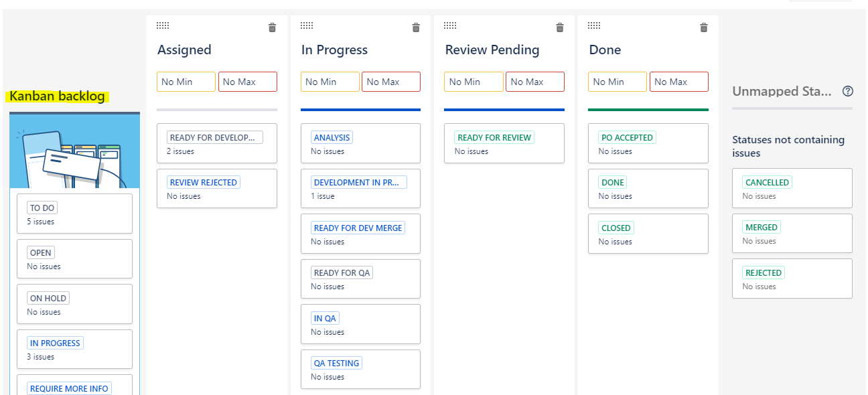
Task: Select the READY FOR REVIEW status card
Action: 504,143
